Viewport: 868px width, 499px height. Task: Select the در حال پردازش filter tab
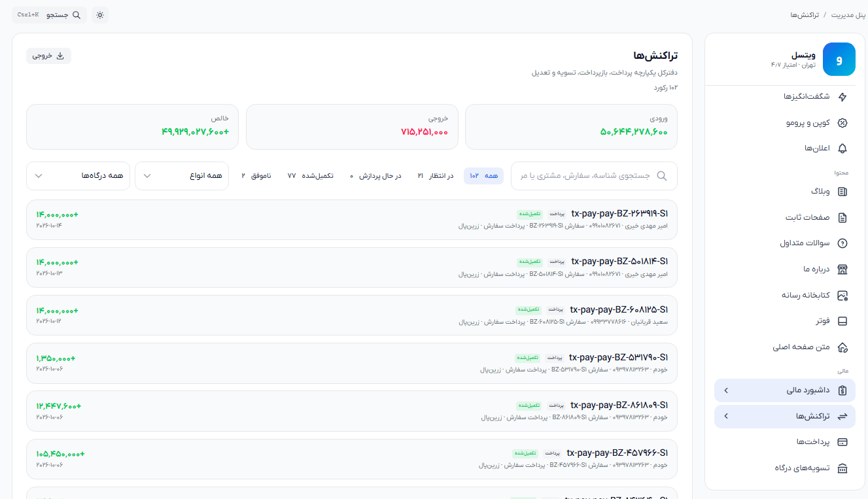click(x=375, y=176)
